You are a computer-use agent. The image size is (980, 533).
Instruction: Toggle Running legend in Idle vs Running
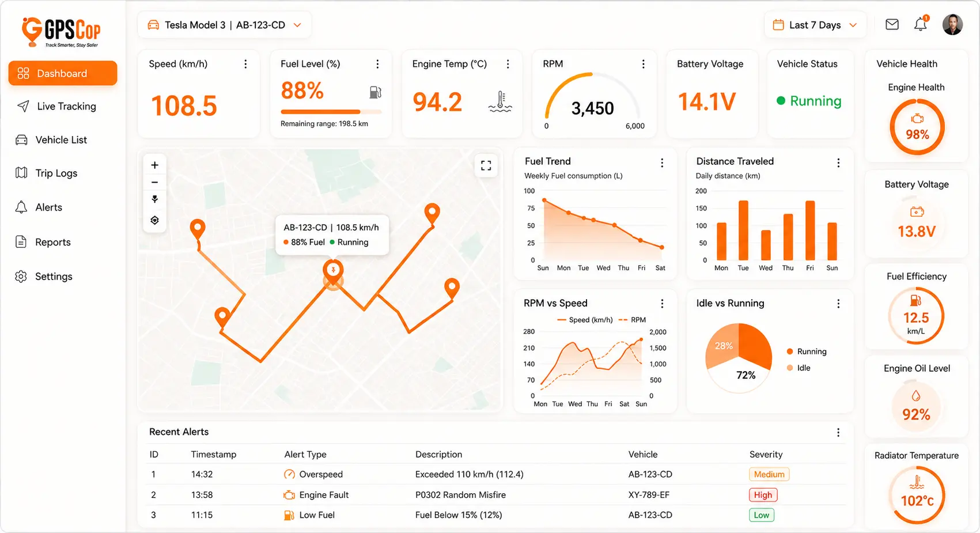click(807, 351)
